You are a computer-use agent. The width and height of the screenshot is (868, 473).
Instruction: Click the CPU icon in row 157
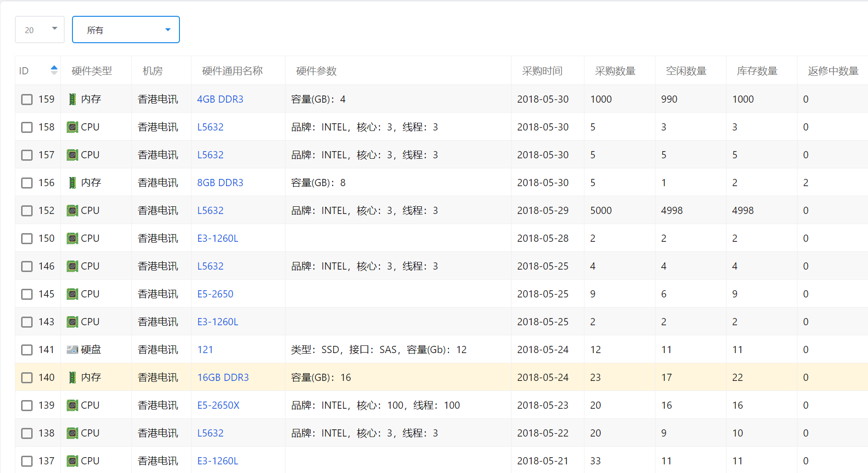(72, 155)
